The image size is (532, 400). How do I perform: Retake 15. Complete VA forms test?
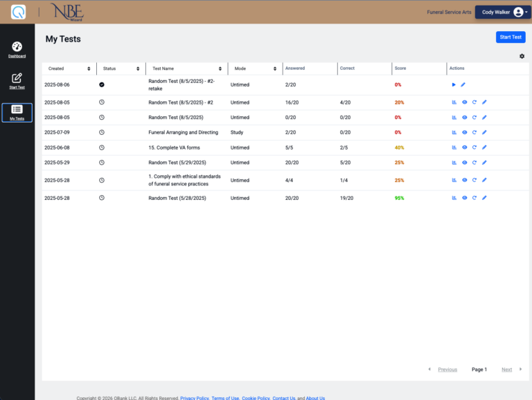475,147
